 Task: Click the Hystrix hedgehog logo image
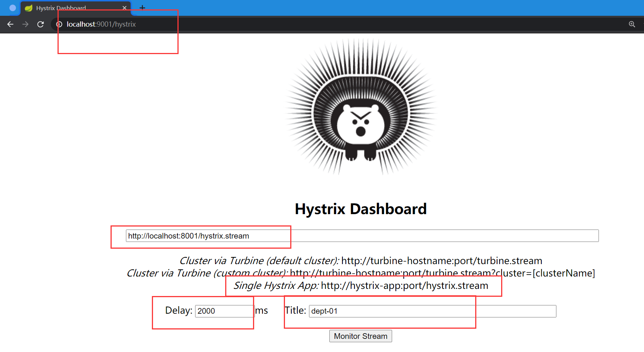tap(361, 106)
